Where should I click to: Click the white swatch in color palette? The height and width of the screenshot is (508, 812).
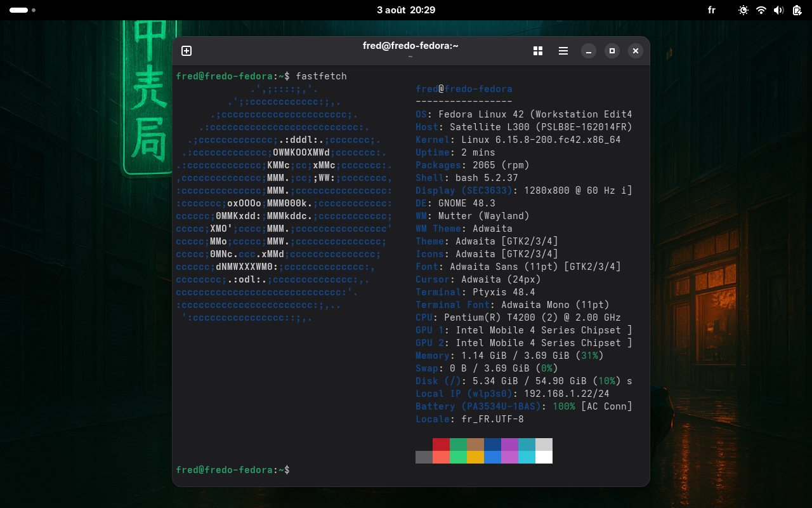544,457
